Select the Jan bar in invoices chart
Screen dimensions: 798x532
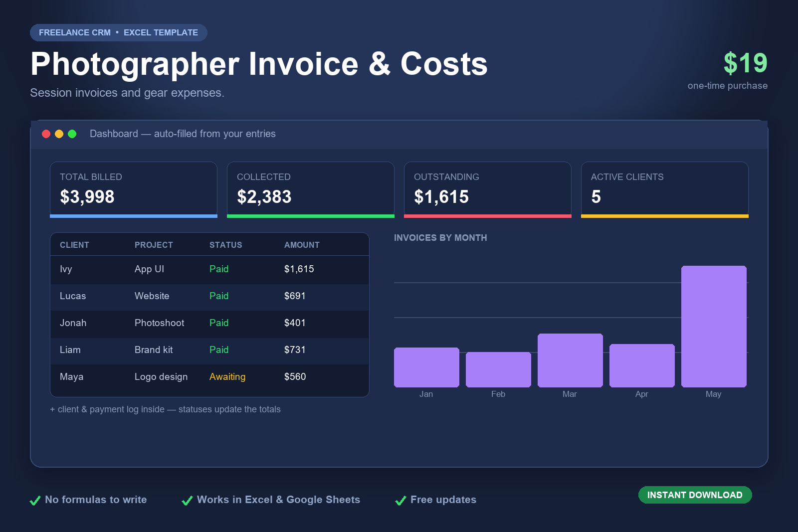[426, 367]
